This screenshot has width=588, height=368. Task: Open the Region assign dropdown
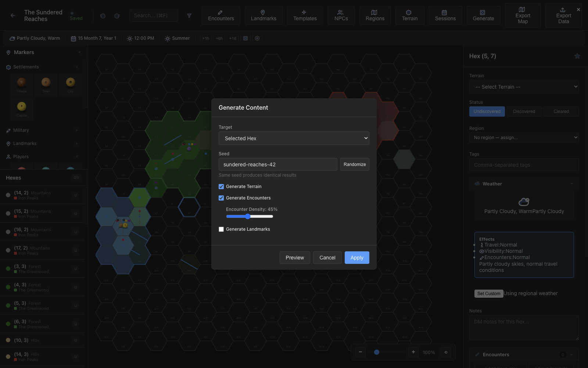pyautogui.click(x=524, y=138)
